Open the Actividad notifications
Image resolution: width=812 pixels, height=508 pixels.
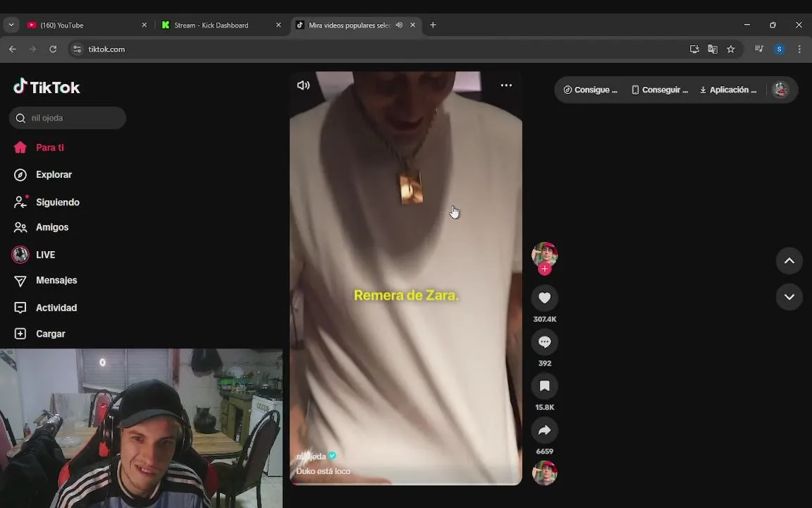[45, 308]
